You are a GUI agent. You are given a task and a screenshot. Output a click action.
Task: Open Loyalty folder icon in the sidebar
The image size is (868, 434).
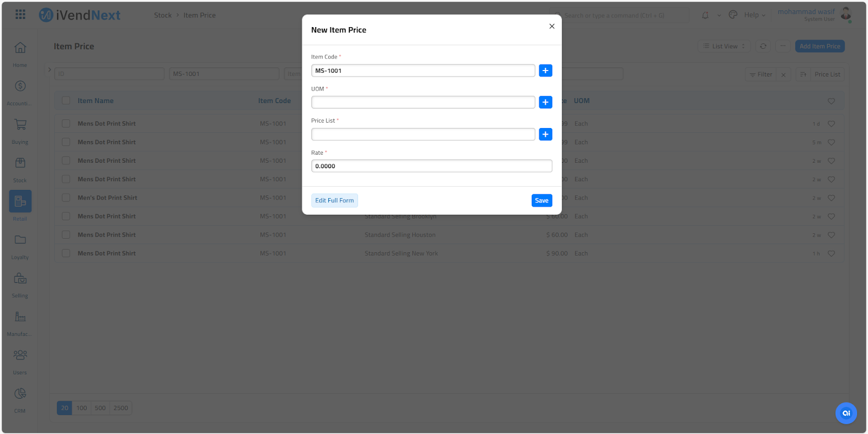pos(20,240)
